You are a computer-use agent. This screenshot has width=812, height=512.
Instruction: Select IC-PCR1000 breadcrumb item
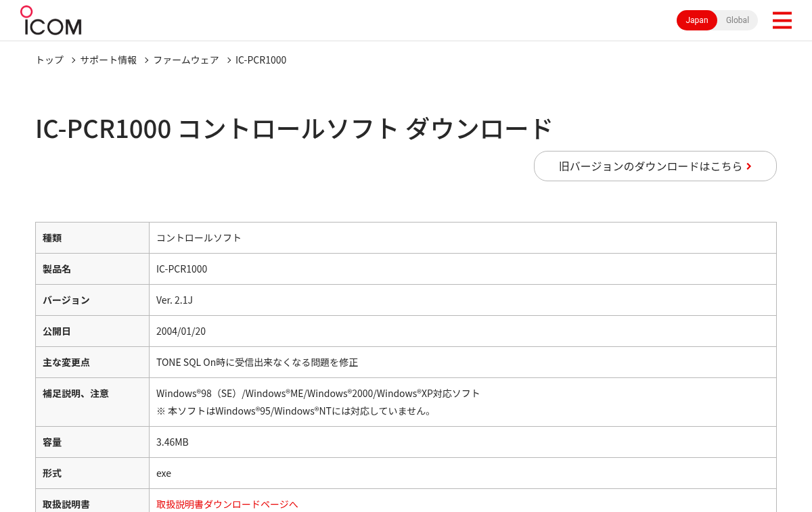pyautogui.click(x=261, y=60)
